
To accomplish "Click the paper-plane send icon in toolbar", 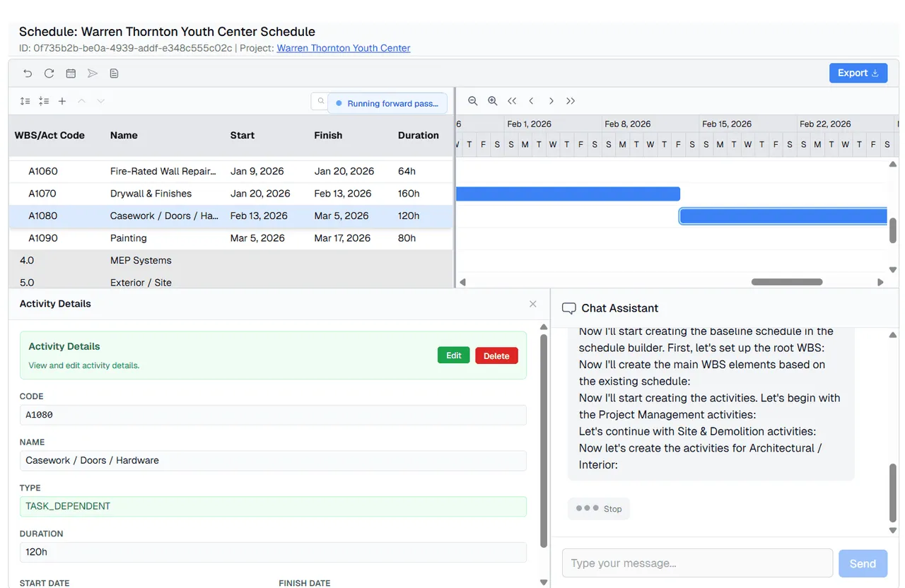I will pos(93,73).
